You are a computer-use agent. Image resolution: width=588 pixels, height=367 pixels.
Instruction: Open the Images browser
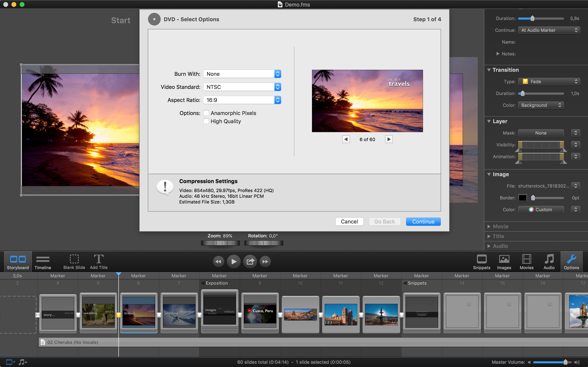pos(504,262)
